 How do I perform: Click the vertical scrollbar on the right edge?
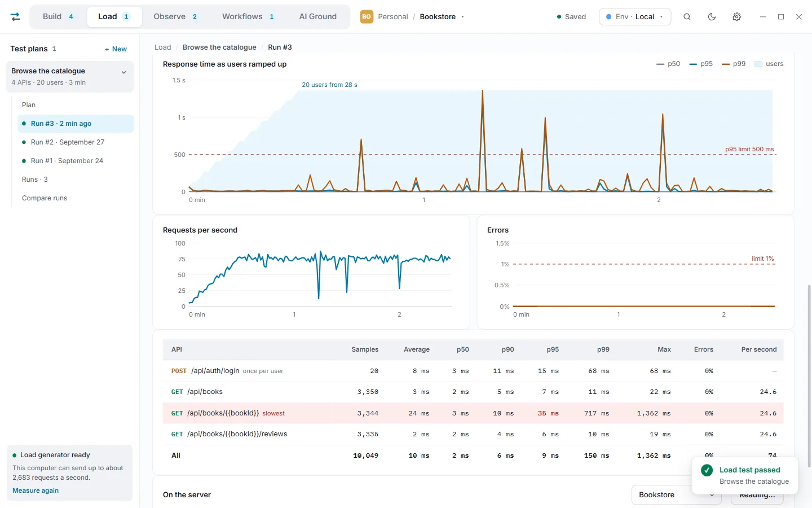[809, 376]
